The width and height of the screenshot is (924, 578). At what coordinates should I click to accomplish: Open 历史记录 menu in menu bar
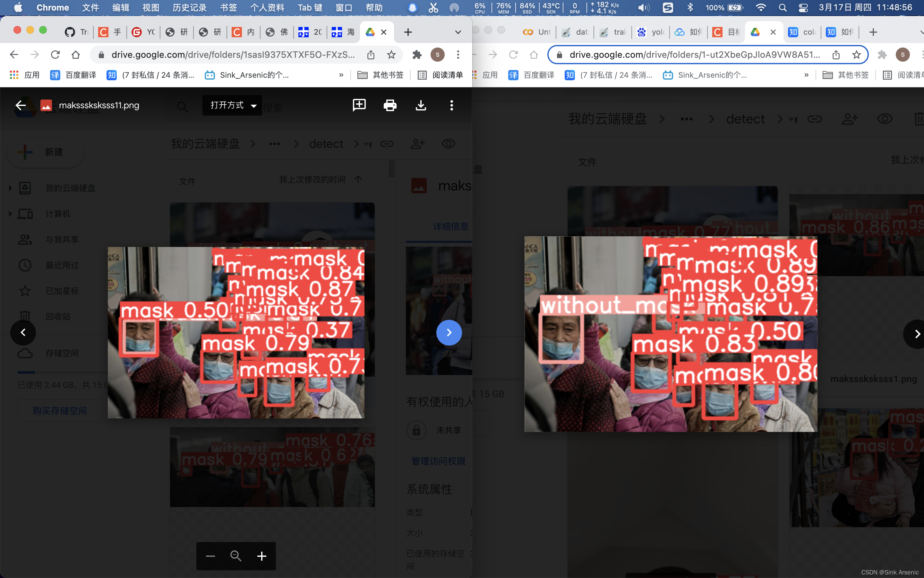189,8
